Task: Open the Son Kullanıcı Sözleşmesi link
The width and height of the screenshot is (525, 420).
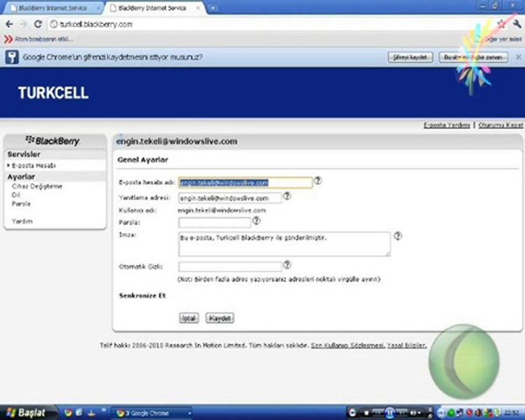Action: [348, 345]
